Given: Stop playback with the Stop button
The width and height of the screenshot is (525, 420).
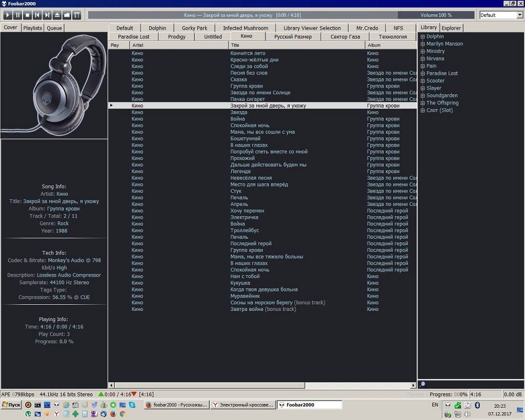Looking at the screenshot, I should [27, 15].
